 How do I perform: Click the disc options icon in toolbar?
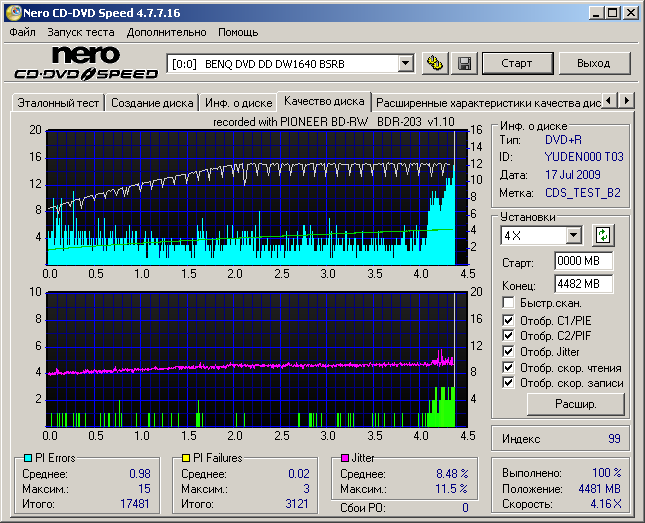click(x=435, y=63)
